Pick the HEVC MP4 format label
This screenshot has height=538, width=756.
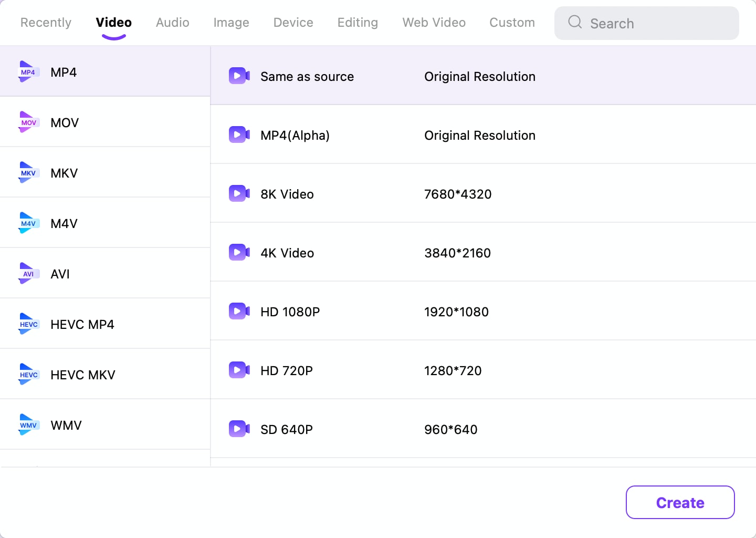pos(82,325)
